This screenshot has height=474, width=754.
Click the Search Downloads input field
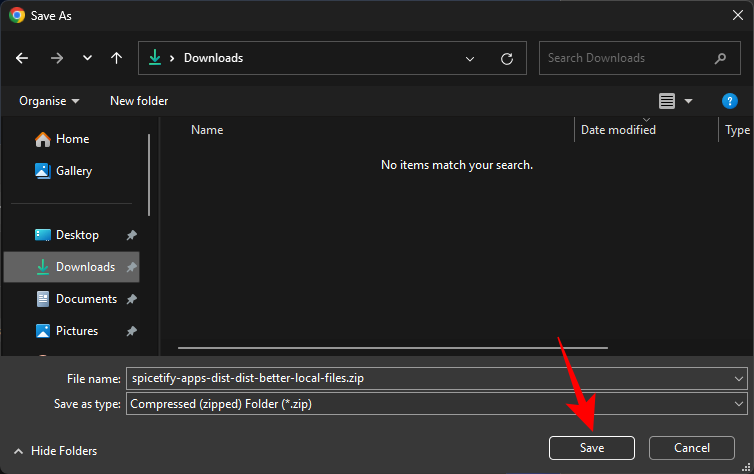click(x=625, y=58)
